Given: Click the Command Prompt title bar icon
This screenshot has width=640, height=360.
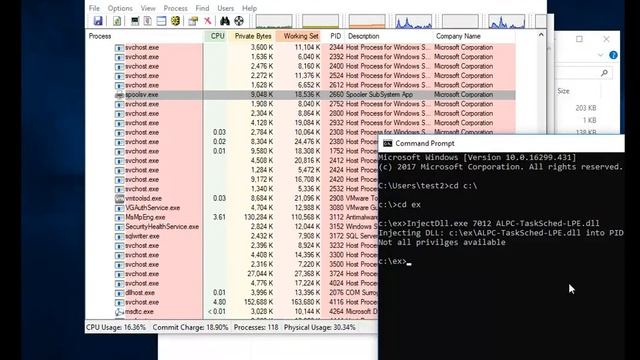Looking at the screenshot, I should (x=387, y=143).
